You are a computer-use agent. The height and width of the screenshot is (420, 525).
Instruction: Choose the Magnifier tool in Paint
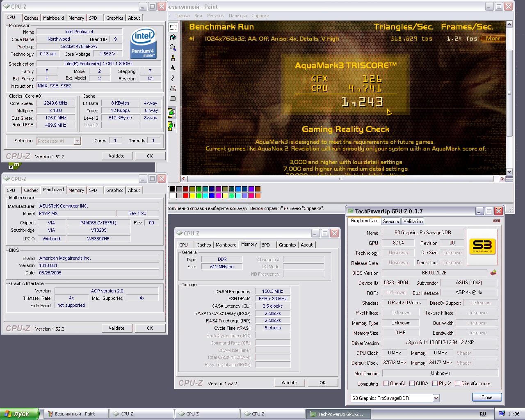tap(173, 48)
